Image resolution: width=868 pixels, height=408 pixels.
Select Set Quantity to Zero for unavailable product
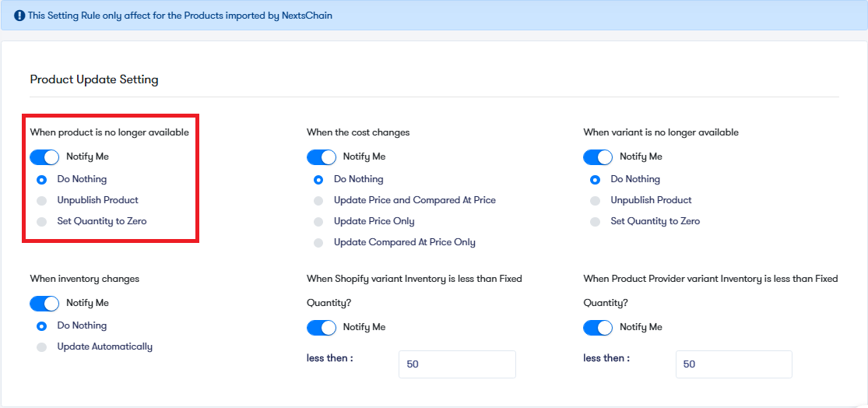point(41,221)
